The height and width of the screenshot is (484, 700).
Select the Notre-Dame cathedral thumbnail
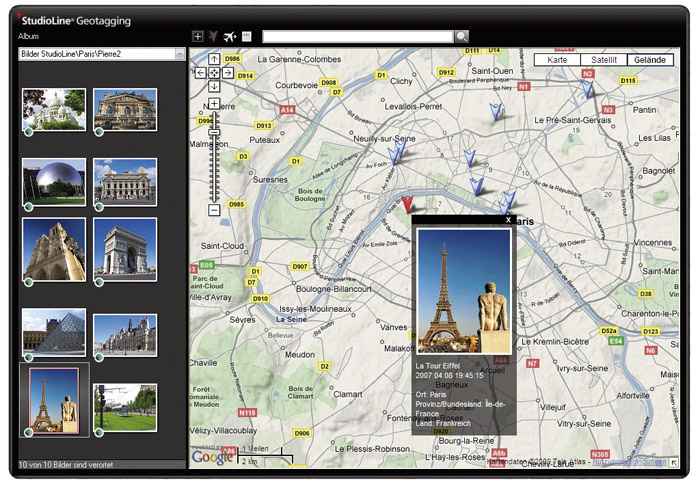pyautogui.click(x=54, y=249)
